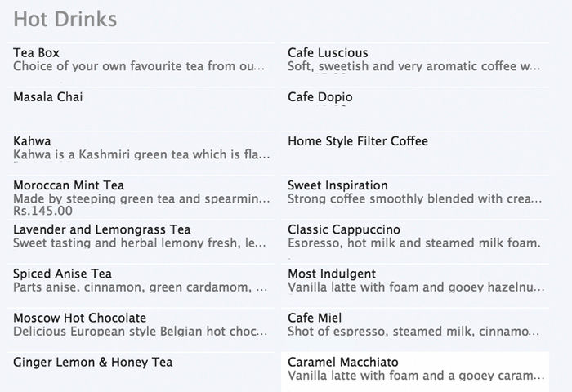Choose Cafe Dopio from the list

pyautogui.click(x=415, y=109)
